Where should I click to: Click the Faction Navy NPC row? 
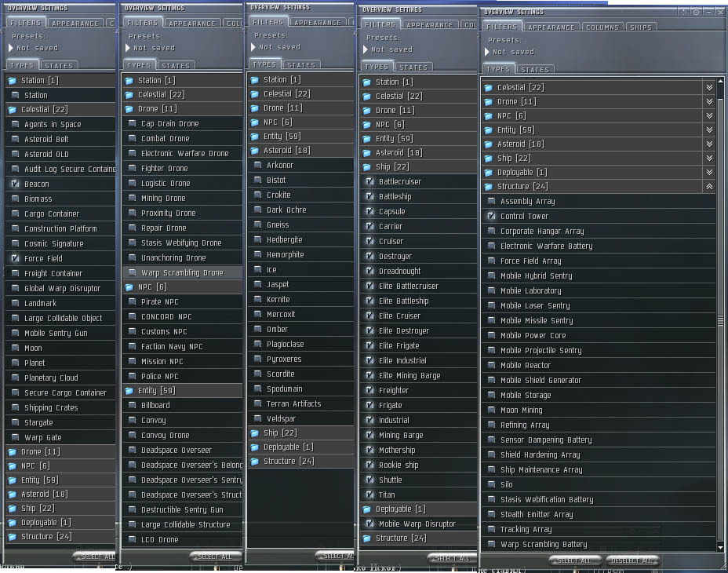click(183, 346)
